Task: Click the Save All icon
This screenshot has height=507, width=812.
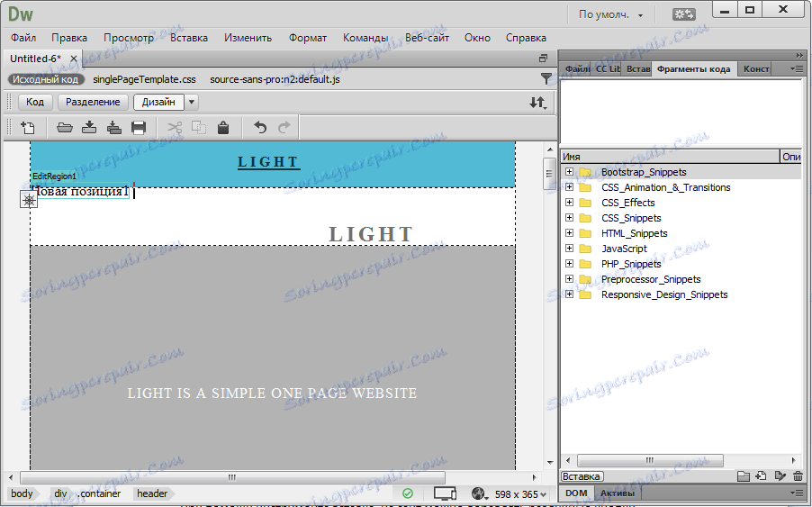Action: pyautogui.click(x=114, y=127)
